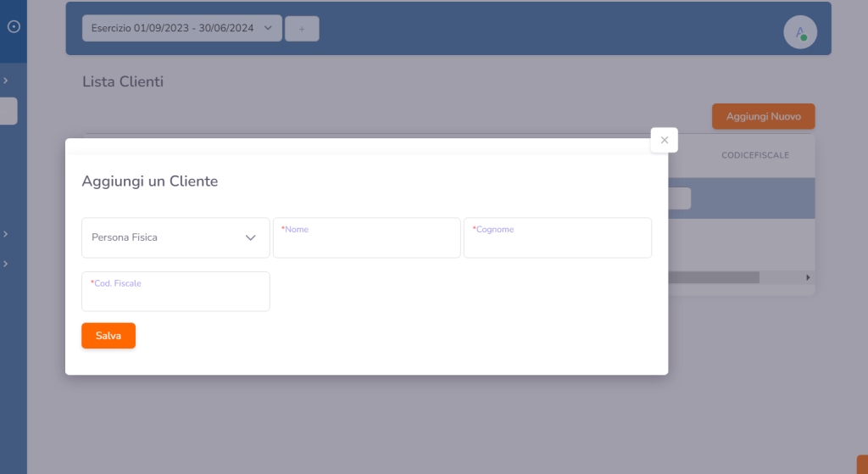The height and width of the screenshot is (474, 868).
Task: Close the Aggiungi un Cliente dialog
Action: [664, 140]
